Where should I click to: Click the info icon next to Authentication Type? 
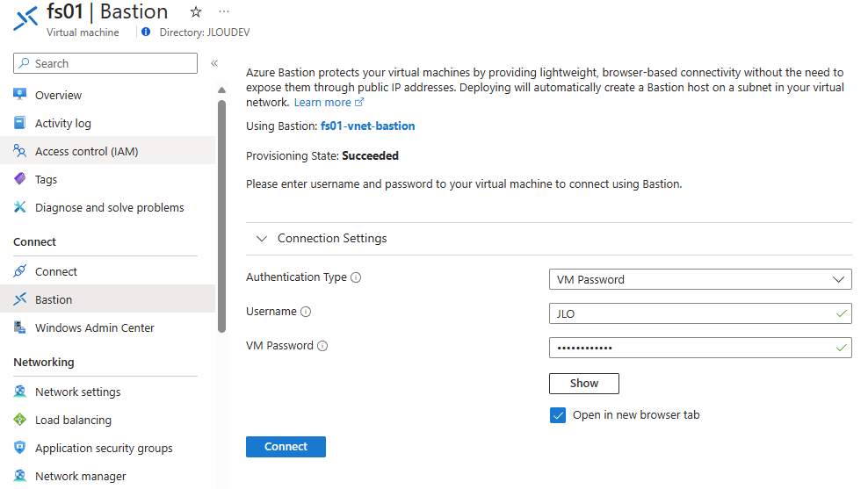click(x=356, y=277)
